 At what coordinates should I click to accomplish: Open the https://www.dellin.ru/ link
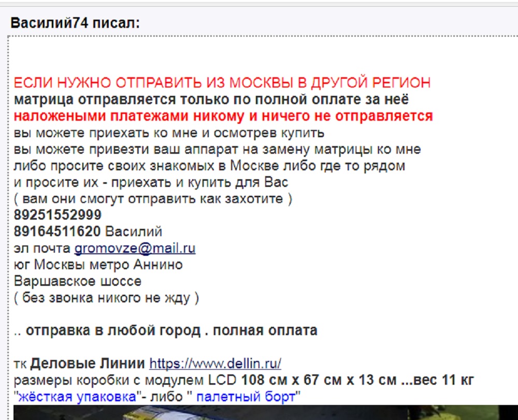pyautogui.click(x=215, y=364)
